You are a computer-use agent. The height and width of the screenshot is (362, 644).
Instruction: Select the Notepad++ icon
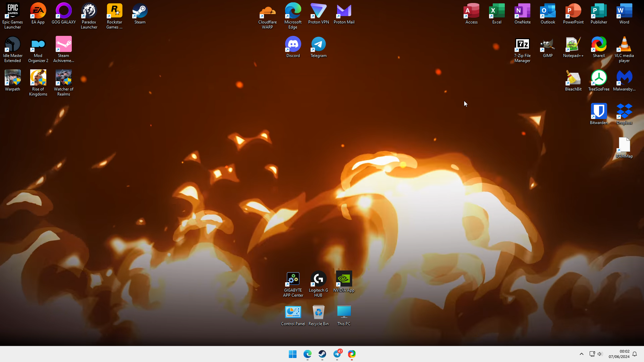574,47
